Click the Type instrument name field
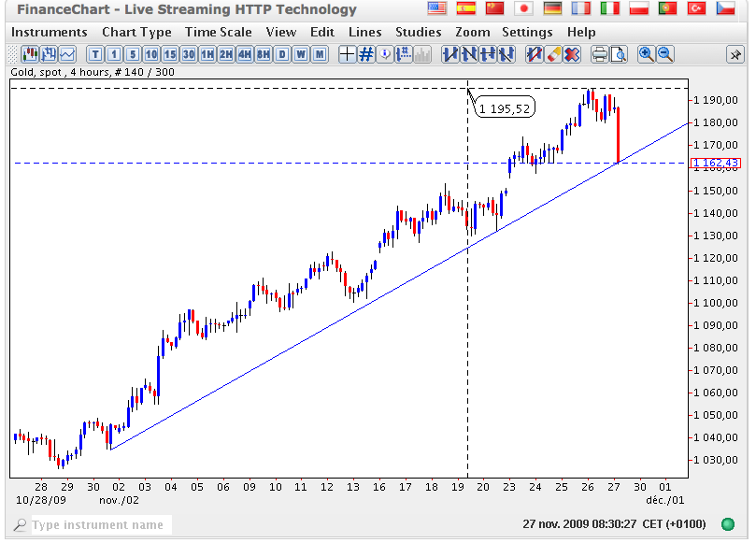This screenshot has height=543, width=756. tap(98, 525)
